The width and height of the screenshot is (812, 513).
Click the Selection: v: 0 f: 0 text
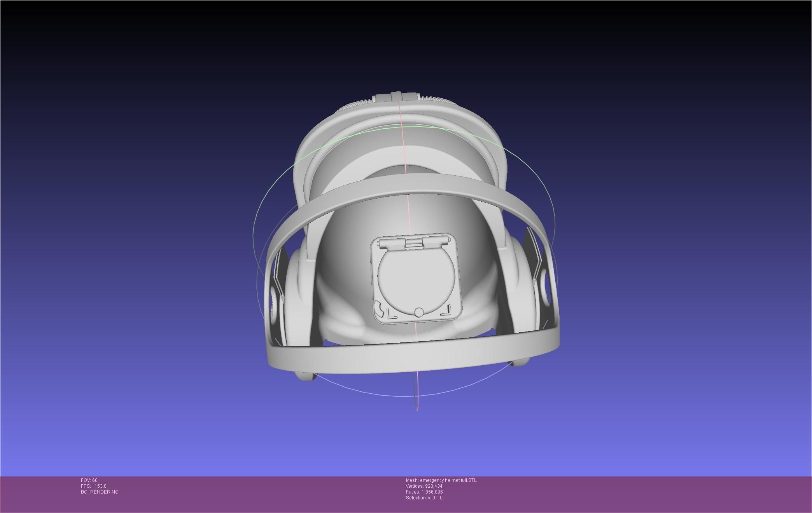pos(424,498)
